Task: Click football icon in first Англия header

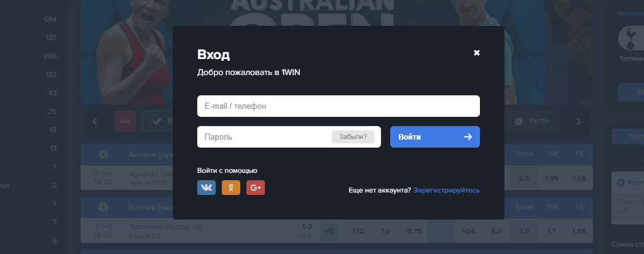Action: pos(103,154)
